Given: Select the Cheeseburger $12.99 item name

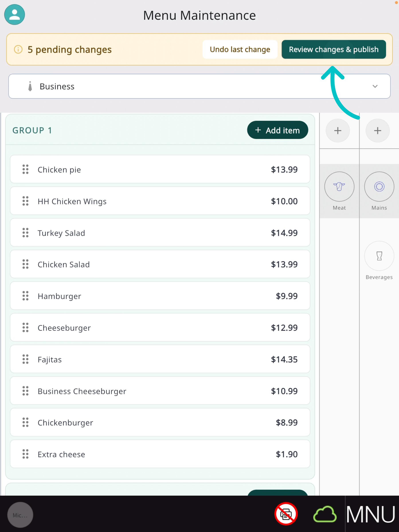Looking at the screenshot, I should [64, 328].
